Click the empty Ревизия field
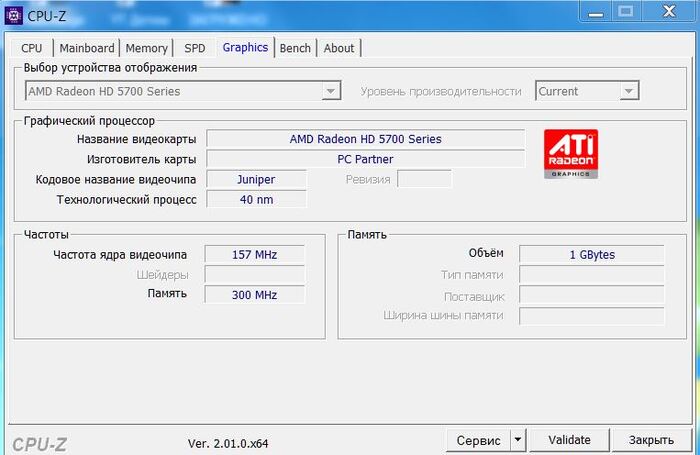Screen dimensions: 700x455 (x=424, y=179)
